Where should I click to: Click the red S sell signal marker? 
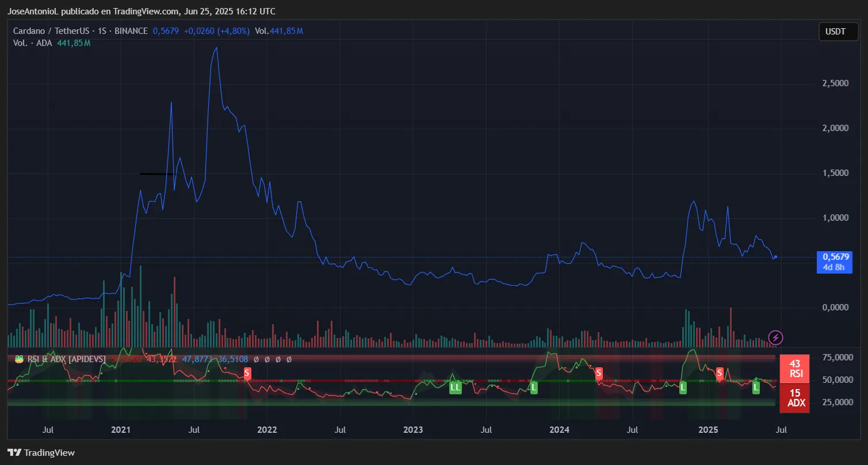pos(246,373)
